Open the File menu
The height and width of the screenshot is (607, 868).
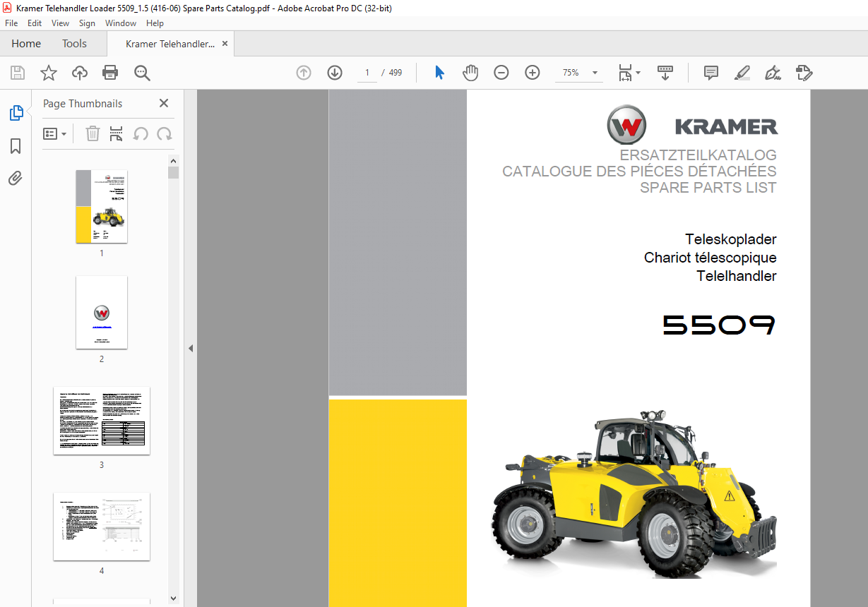pyautogui.click(x=11, y=23)
